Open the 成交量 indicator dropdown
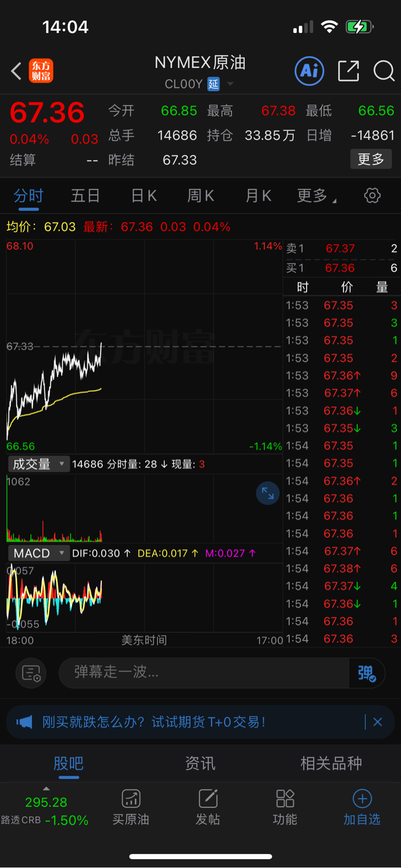The width and height of the screenshot is (401, 868). point(39,464)
